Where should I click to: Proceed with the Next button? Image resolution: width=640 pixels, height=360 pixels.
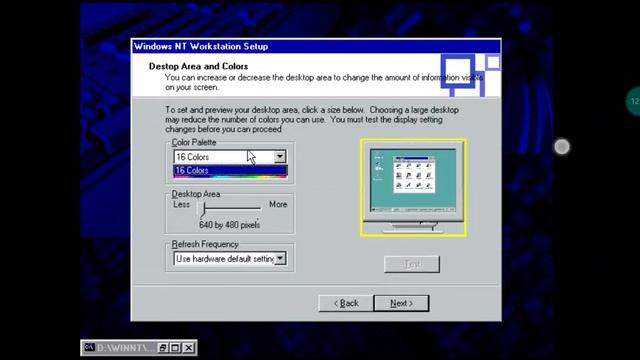pos(401,303)
